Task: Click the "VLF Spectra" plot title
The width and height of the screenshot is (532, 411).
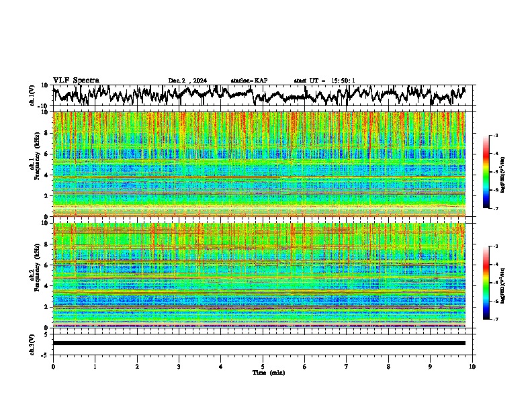Action: 76,81
